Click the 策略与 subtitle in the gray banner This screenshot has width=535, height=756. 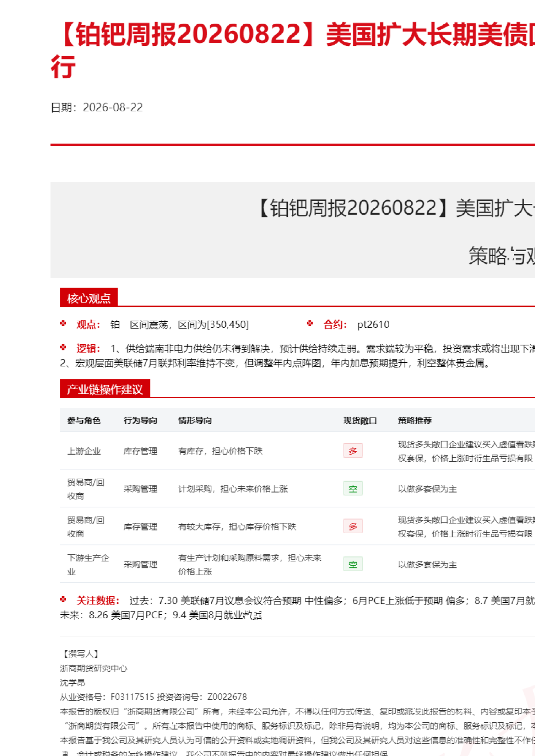point(502,256)
